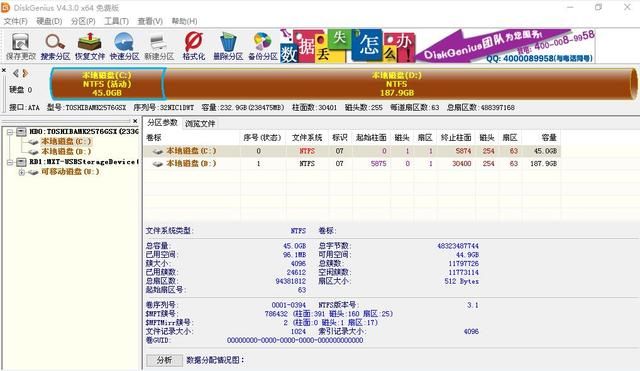Select the D: 187.9GB partition bar

[x=398, y=84]
